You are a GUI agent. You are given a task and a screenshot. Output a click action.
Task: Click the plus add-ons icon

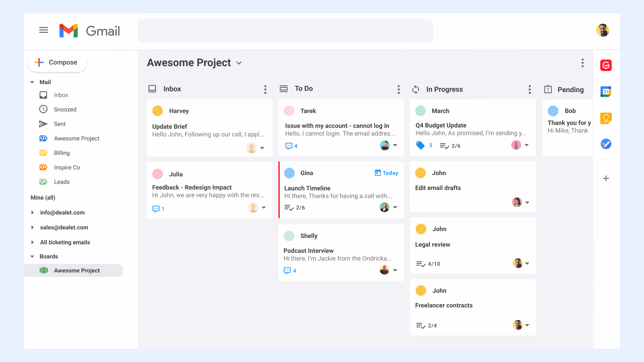click(x=606, y=178)
